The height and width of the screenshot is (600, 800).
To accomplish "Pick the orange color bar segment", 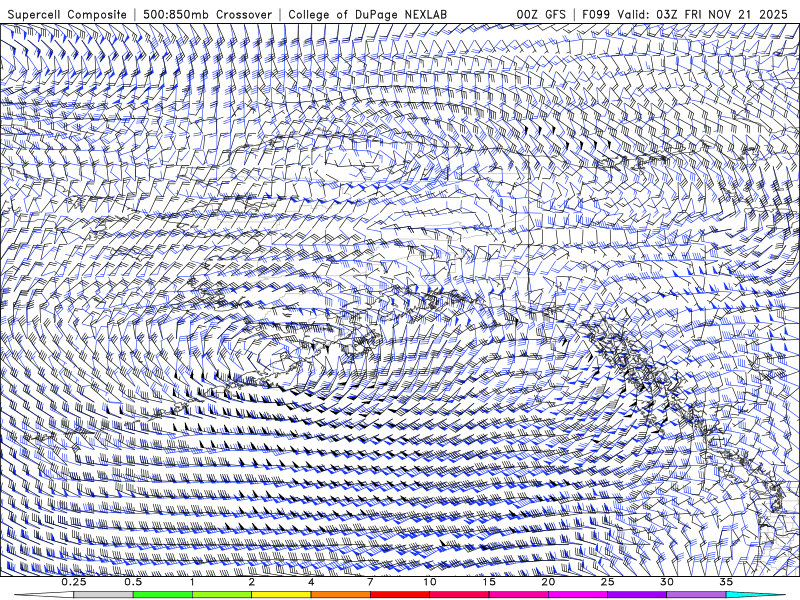I will [x=340, y=595].
